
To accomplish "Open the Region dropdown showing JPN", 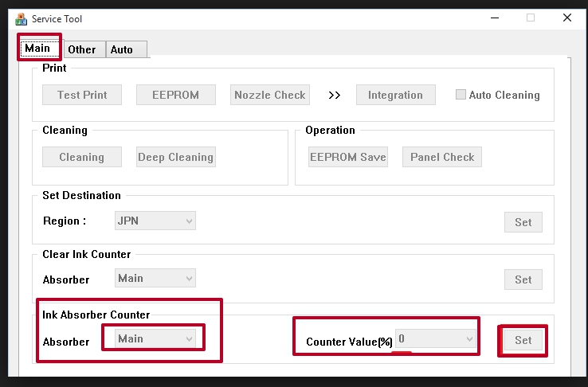I will click(x=155, y=221).
